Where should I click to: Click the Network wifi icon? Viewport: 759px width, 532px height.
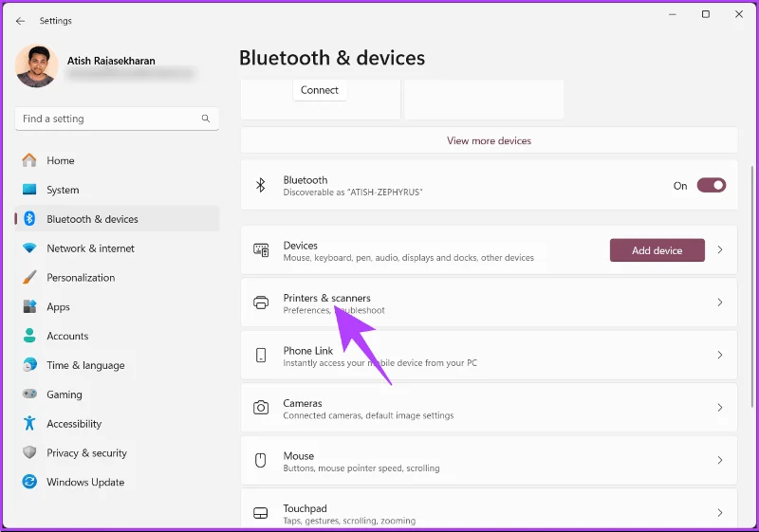(29, 248)
